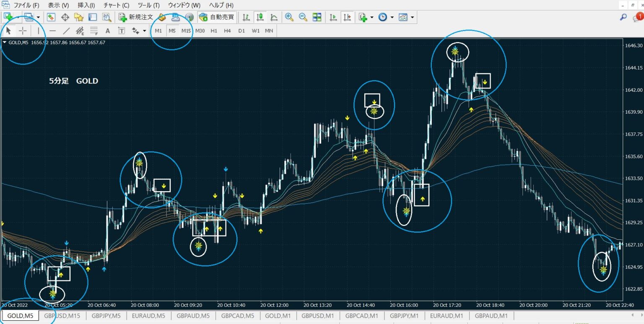Open the templates dropdown arrow

[413, 17]
